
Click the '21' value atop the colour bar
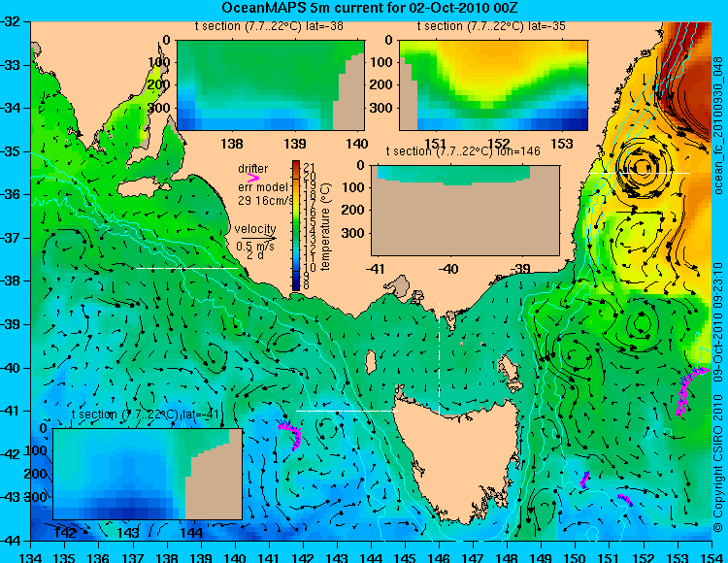point(310,168)
